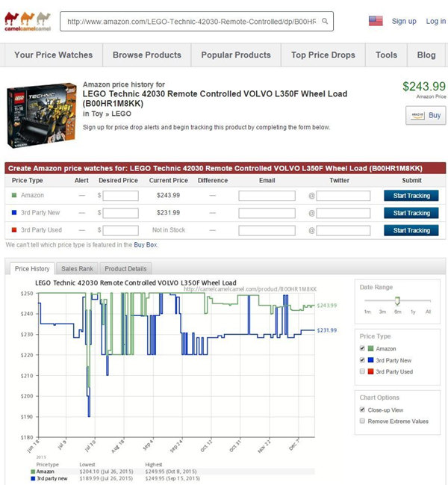
Task: Click the search magnifier icon
Action: tap(325, 21)
